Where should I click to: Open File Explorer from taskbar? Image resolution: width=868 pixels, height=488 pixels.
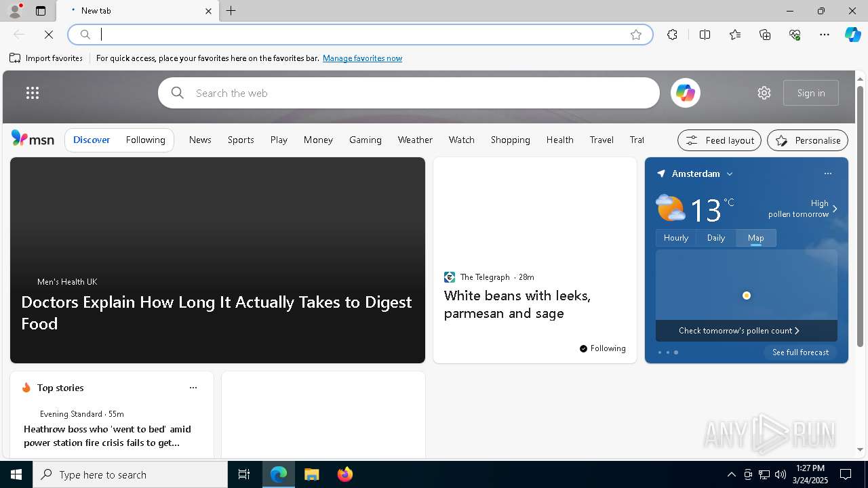311,474
